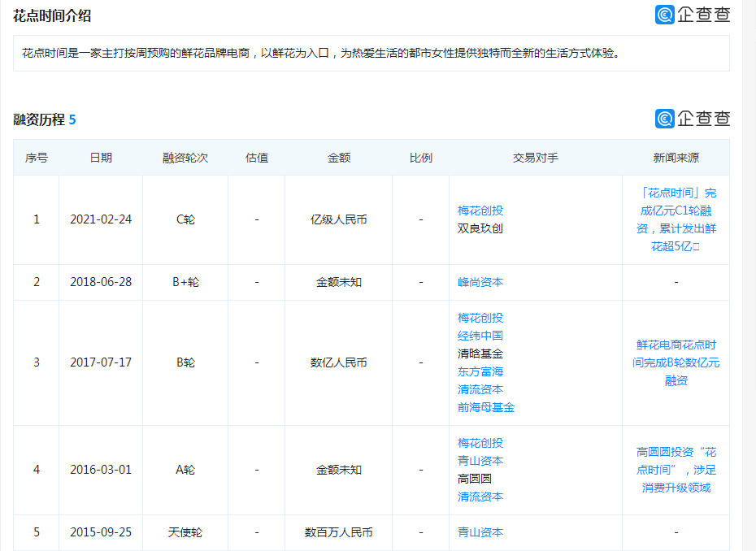Click the 估值 column header
Screen dimensions: 756x551
click(x=257, y=158)
